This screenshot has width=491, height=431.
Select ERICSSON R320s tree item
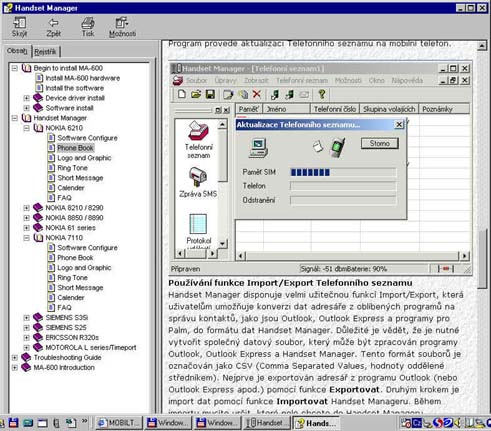click(x=72, y=338)
